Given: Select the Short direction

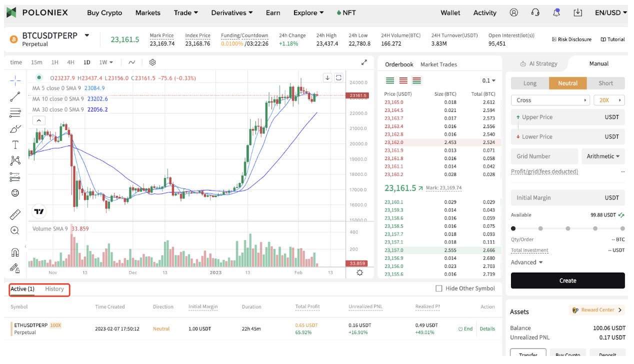Looking at the screenshot, I should click(605, 83).
